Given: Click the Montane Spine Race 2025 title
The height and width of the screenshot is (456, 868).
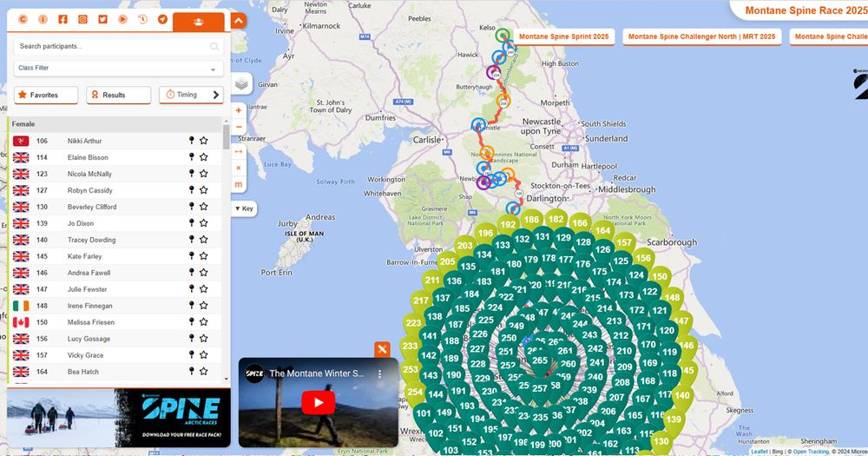Looking at the screenshot, I should click(806, 10).
